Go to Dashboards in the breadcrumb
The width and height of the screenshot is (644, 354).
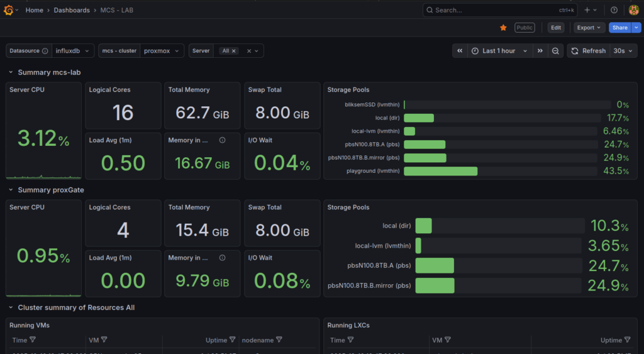click(x=71, y=10)
